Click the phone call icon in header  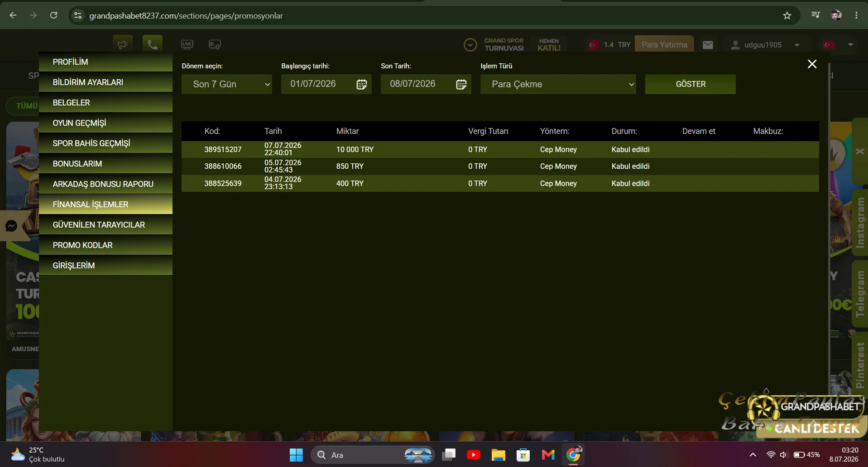click(x=152, y=44)
